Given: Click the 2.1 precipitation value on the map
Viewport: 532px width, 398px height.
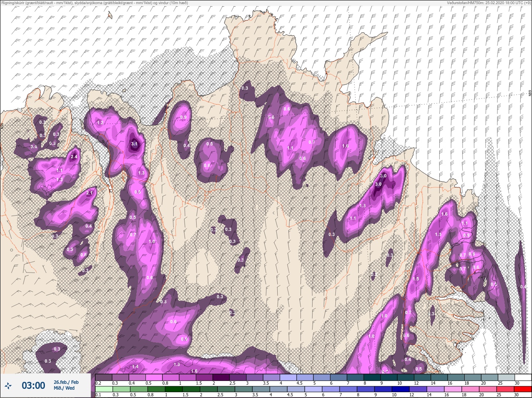Looking at the screenshot, I should coord(89,193).
